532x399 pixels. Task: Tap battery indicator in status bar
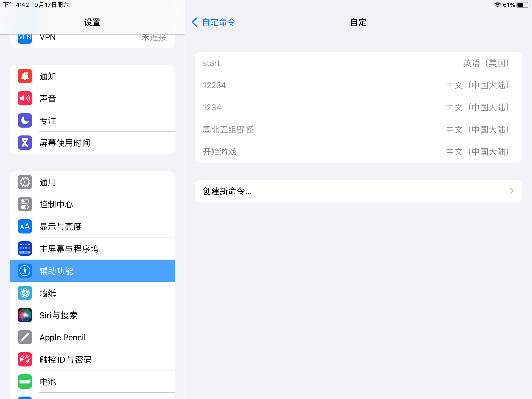click(x=523, y=5)
